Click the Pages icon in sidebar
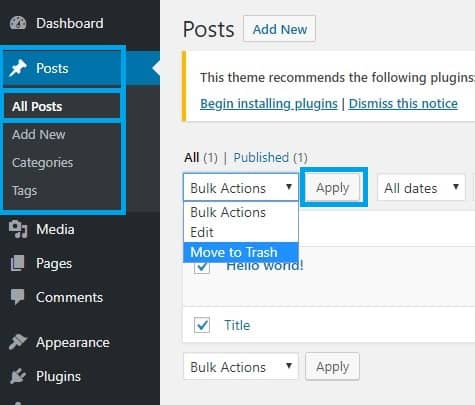 point(17,263)
